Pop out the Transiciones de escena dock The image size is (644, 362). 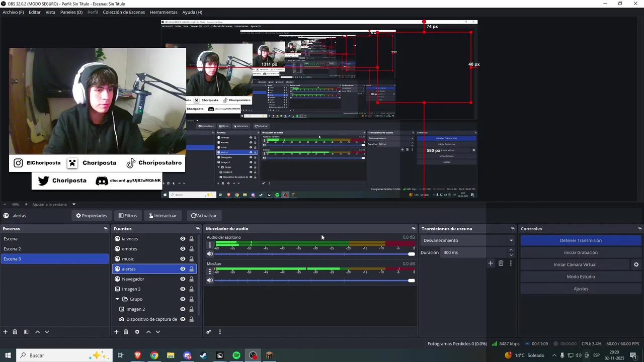[513, 229]
